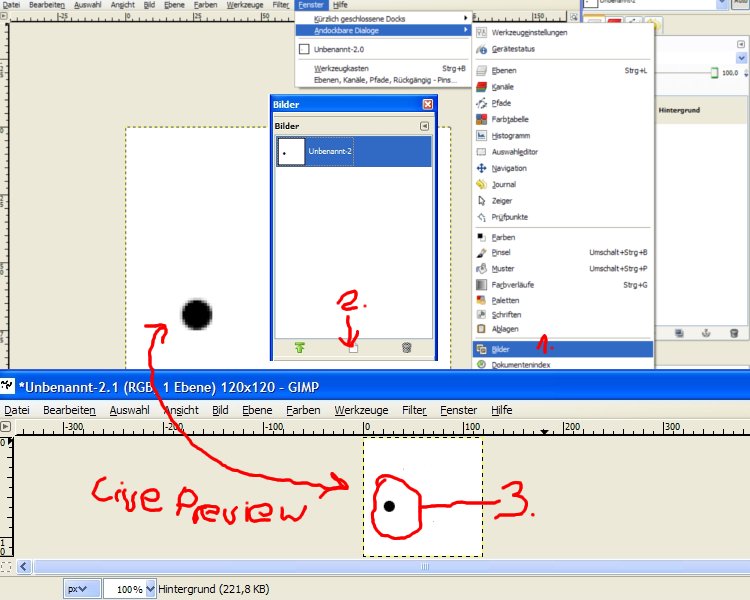Click the scroll-left arrow of the horizontal scrollbar
The height and width of the screenshot is (600, 750).
pyautogui.click(x=24, y=567)
